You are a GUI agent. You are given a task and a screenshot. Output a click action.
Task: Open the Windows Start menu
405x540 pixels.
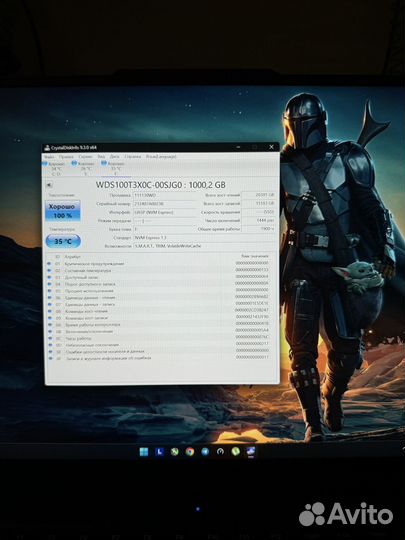[x=144, y=452]
